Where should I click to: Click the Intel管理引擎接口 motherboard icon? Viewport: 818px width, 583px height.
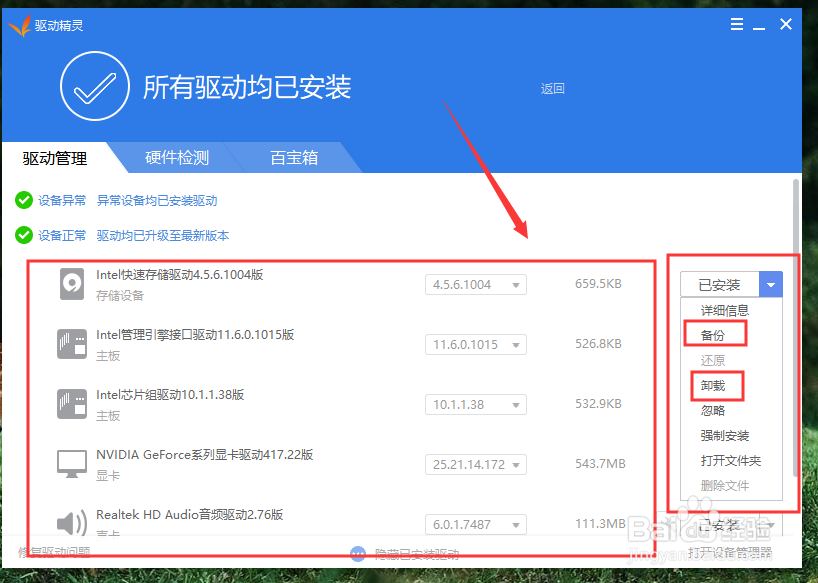[71, 344]
